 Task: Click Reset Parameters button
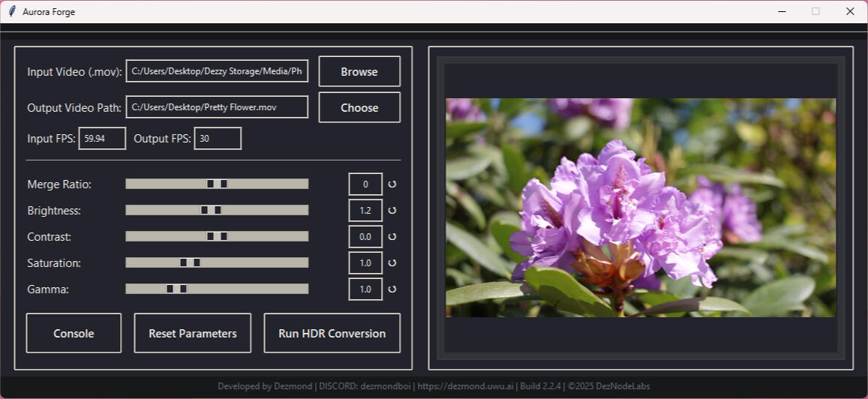(x=192, y=333)
